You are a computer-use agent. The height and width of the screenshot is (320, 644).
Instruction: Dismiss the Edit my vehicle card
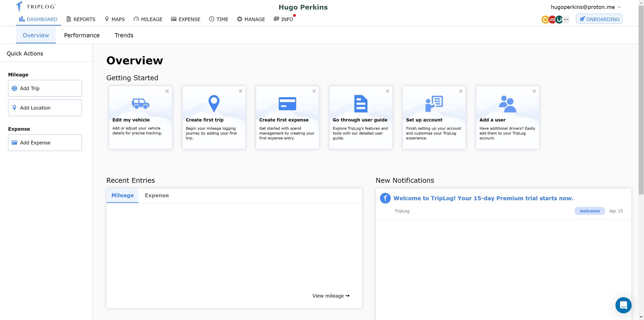[x=167, y=91]
